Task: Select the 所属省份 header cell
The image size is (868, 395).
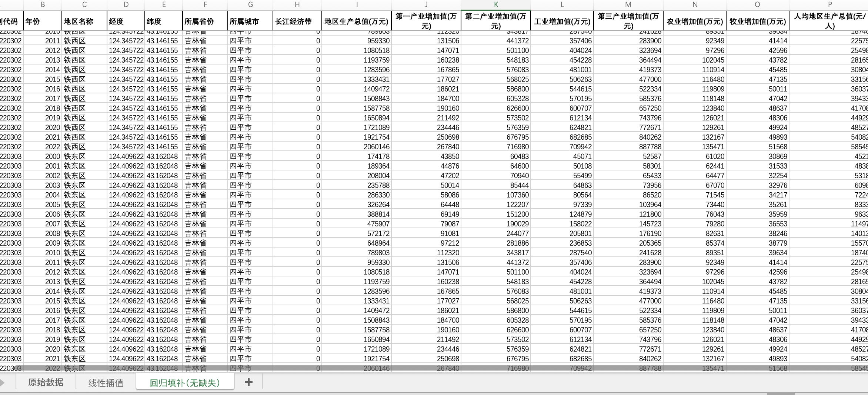Action: [x=205, y=21]
